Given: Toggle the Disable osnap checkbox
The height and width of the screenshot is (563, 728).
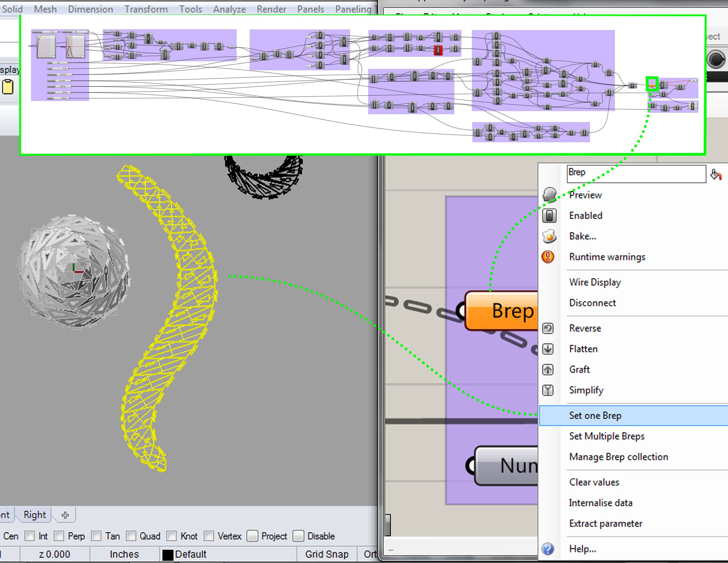Looking at the screenshot, I should 298,536.
